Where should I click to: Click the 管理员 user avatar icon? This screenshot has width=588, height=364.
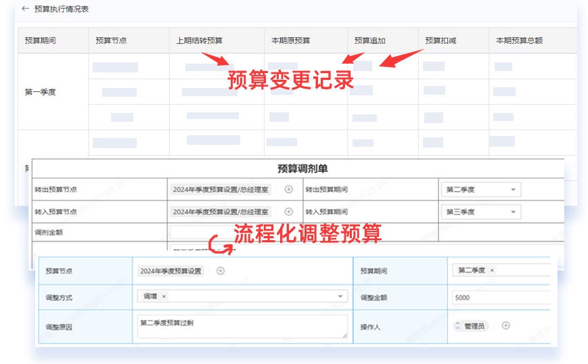[x=458, y=325]
